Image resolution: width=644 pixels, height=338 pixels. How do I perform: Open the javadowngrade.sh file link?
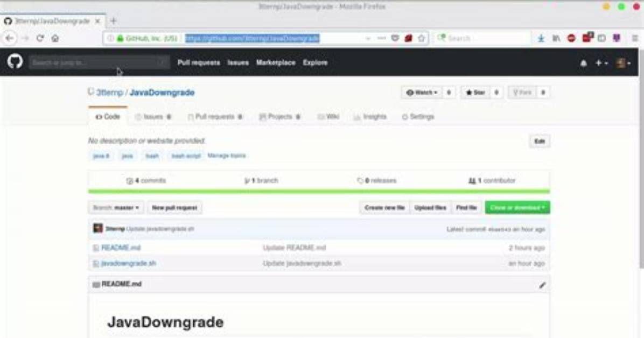(129, 263)
